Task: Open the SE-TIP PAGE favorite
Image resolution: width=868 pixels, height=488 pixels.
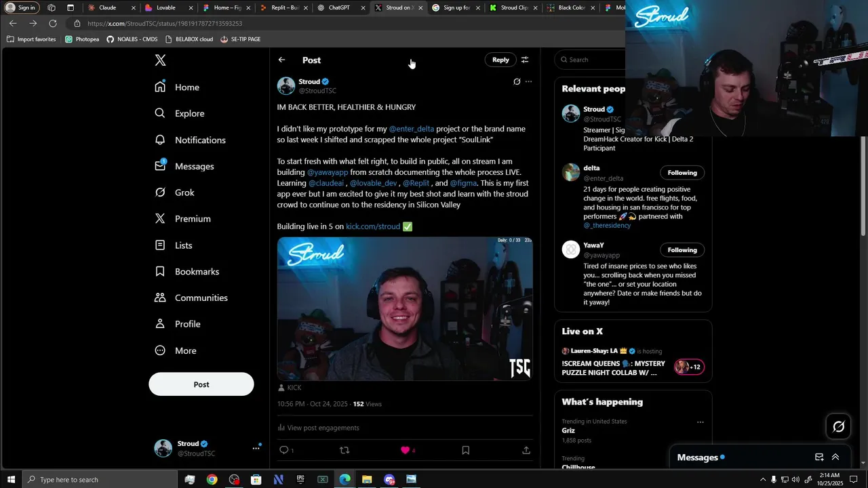Action: [x=240, y=39]
